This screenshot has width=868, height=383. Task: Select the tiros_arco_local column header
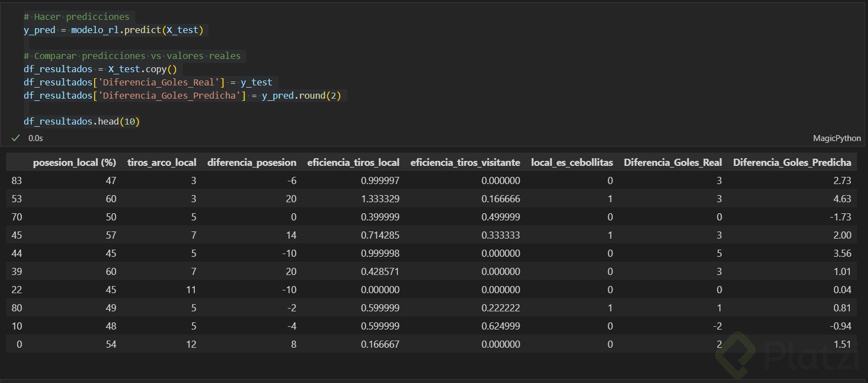(162, 163)
